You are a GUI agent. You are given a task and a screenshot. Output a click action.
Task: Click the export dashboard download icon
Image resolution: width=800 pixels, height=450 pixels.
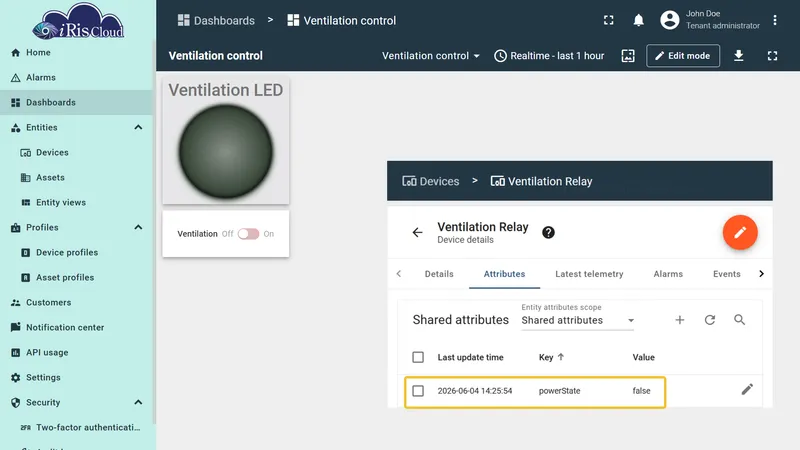tap(738, 56)
